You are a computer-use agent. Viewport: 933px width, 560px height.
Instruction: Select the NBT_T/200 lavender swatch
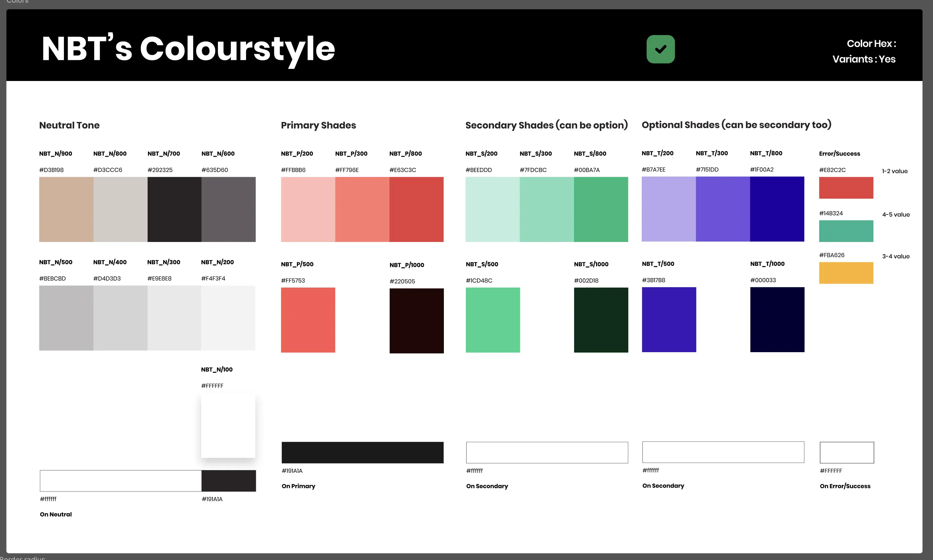coord(669,209)
